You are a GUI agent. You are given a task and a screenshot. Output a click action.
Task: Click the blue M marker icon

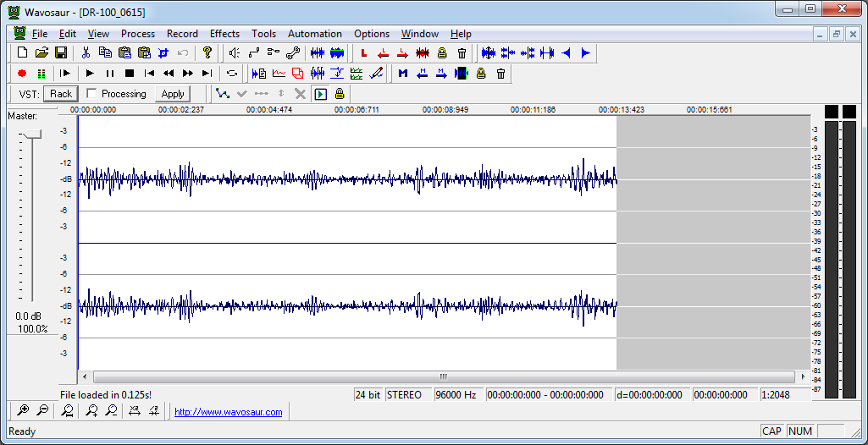point(402,74)
